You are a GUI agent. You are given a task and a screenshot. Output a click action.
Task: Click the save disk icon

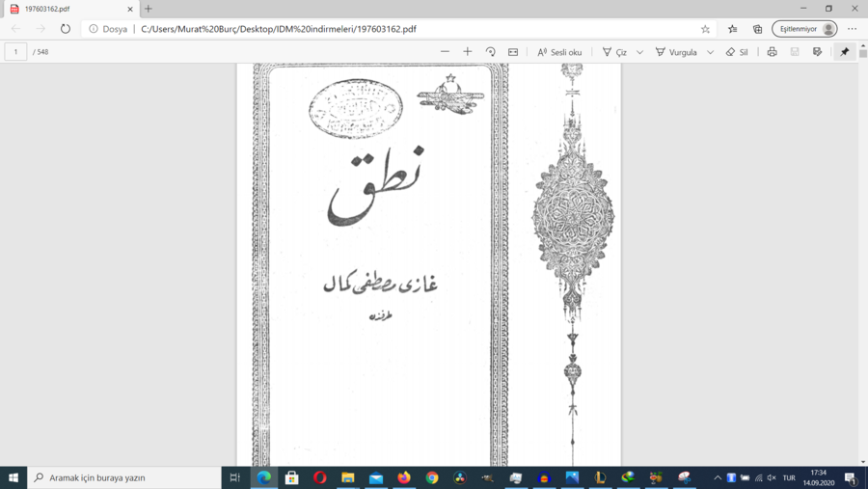point(795,51)
